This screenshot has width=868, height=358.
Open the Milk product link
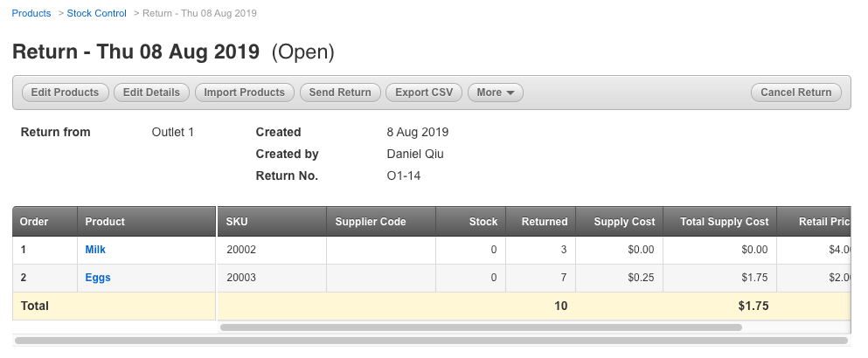[95, 250]
